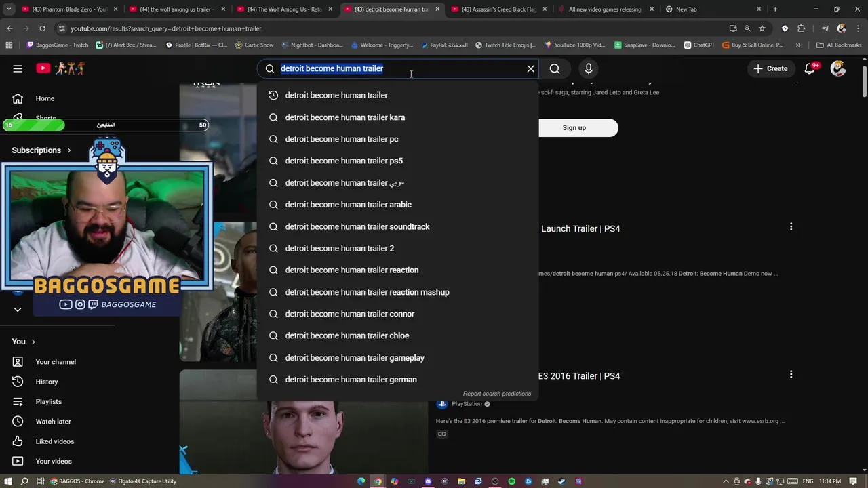868x488 pixels.
Task: Bookmark this page with the star
Action: [x=762, y=28]
